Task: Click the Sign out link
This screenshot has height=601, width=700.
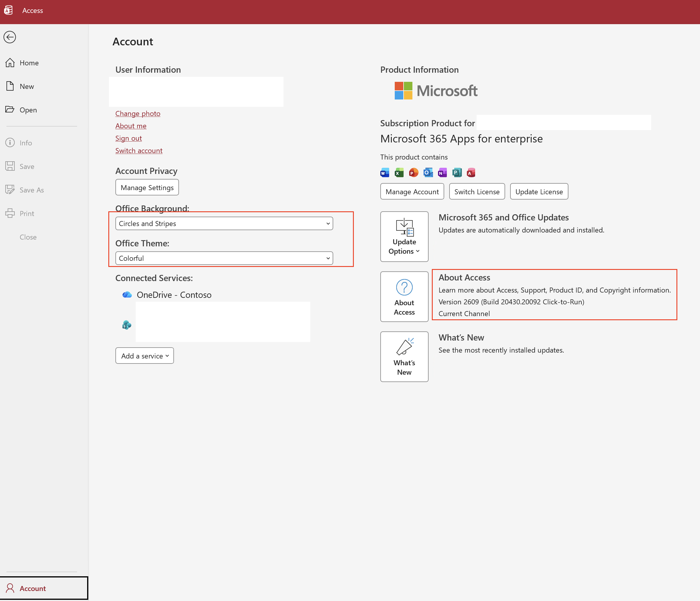Action: coord(128,138)
